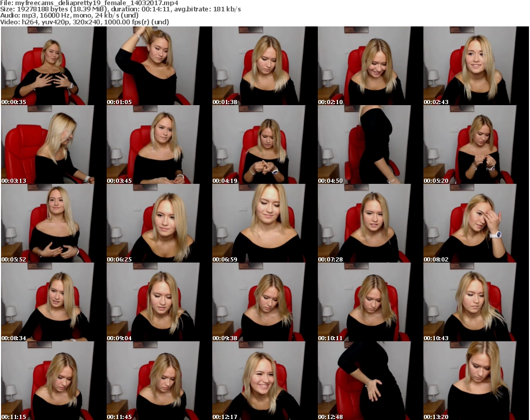Click the thumbnail at 00:08:02
This screenshot has width=530, height=420.
(x=476, y=223)
